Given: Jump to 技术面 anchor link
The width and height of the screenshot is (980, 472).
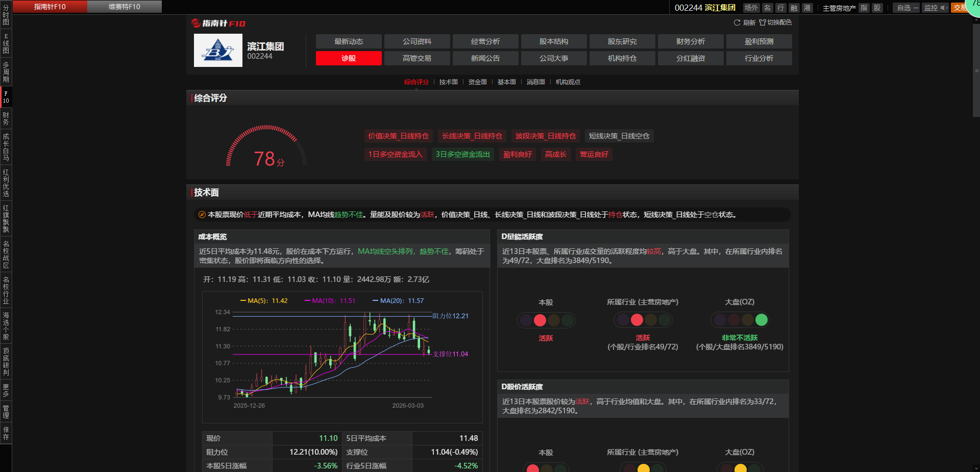Looking at the screenshot, I should [449, 82].
